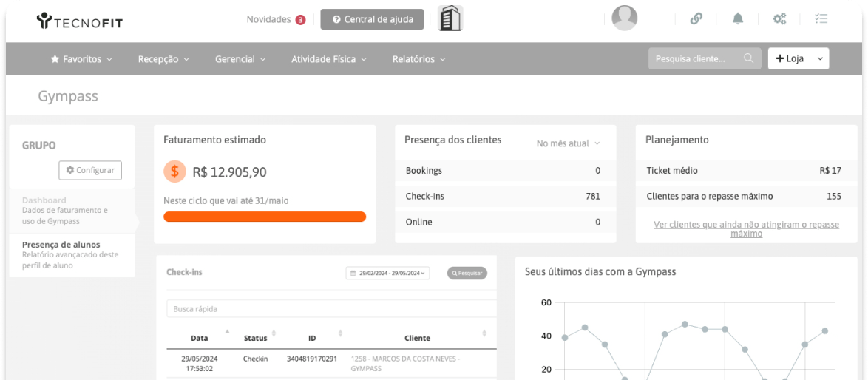Screen dimensions: 868x380
Task: Click check-in ID 3404819170291
Action: tap(312, 359)
